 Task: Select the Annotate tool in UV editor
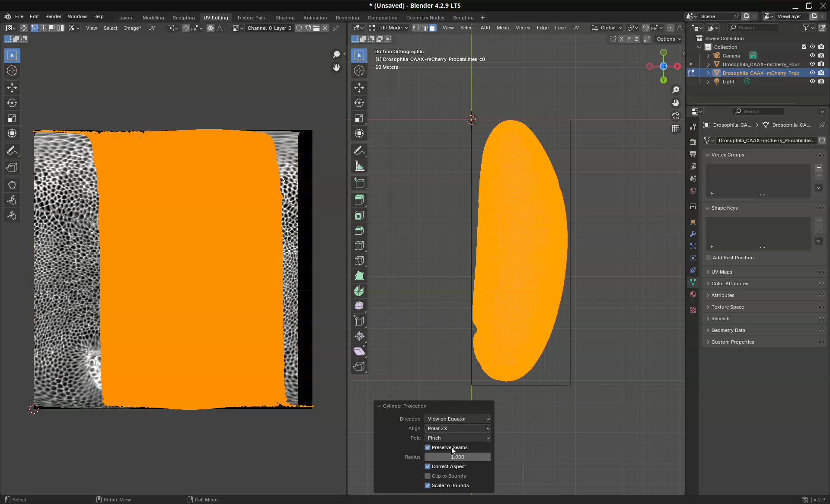[x=12, y=151]
